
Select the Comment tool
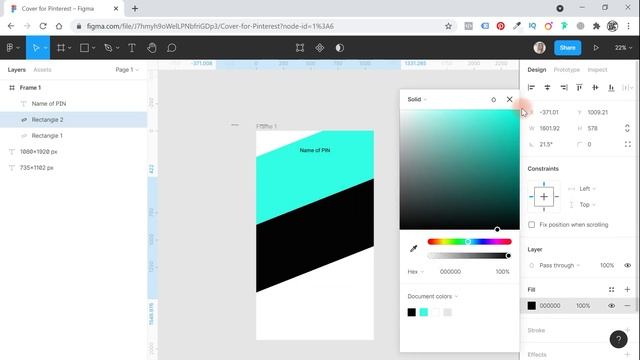(x=171, y=48)
